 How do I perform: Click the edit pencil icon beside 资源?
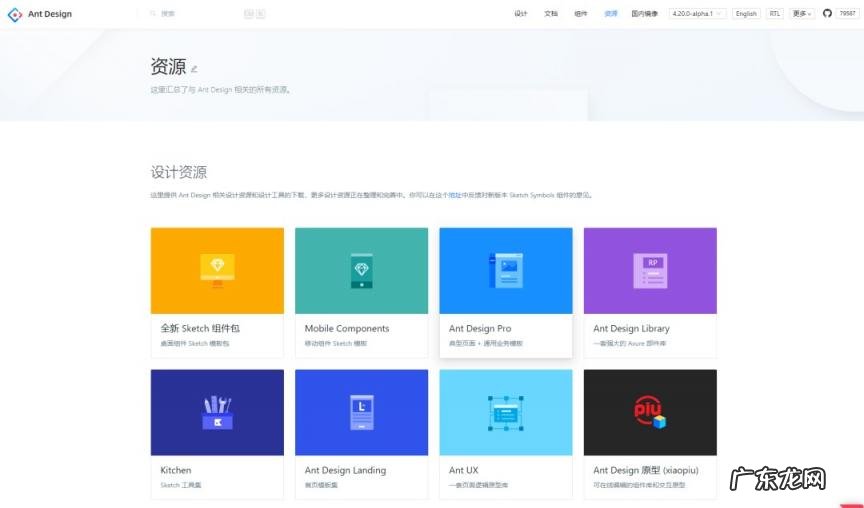pyautogui.click(x=194, y=69)
